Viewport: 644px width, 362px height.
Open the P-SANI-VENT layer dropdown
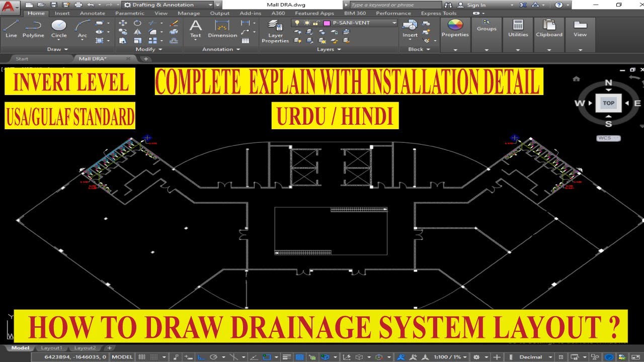pos(394,23)
